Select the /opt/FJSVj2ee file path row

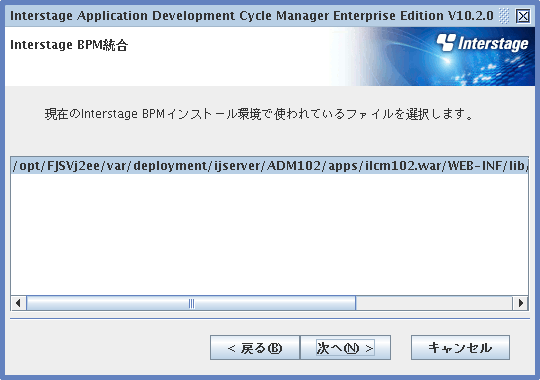pyautogui.click(x=270, y=166)
